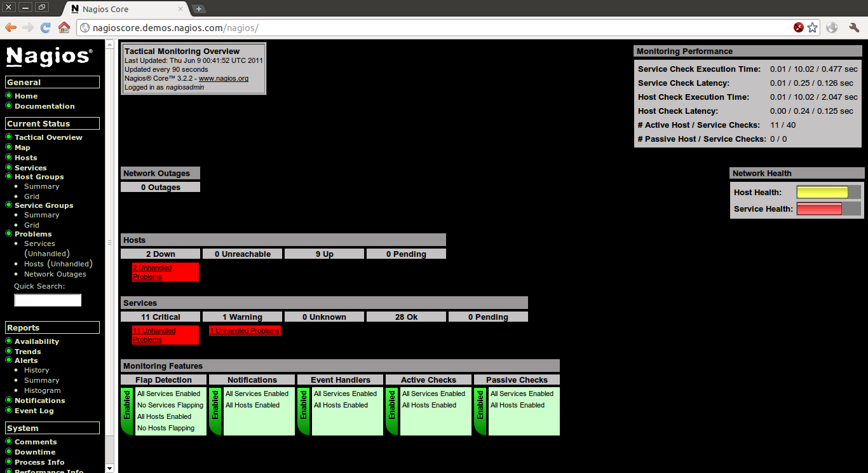Open Hosts (Unhandled) problems link
The height and width of the screenshot is (473, 868).
pyautogui.click(x=58, y=264)
